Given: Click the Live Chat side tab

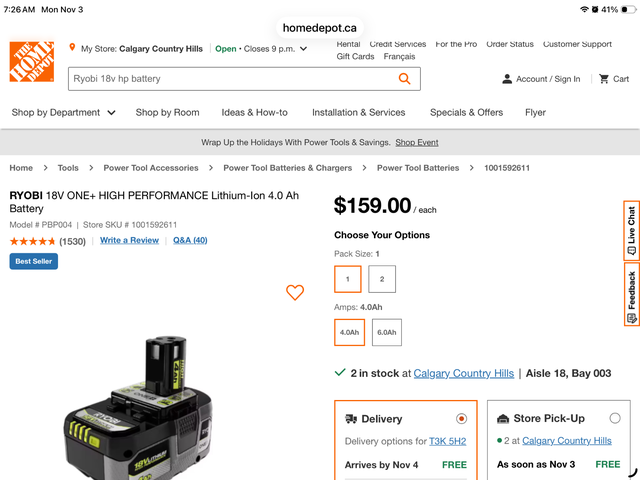Looking at the screenshot, I should (x=631, y=230).
